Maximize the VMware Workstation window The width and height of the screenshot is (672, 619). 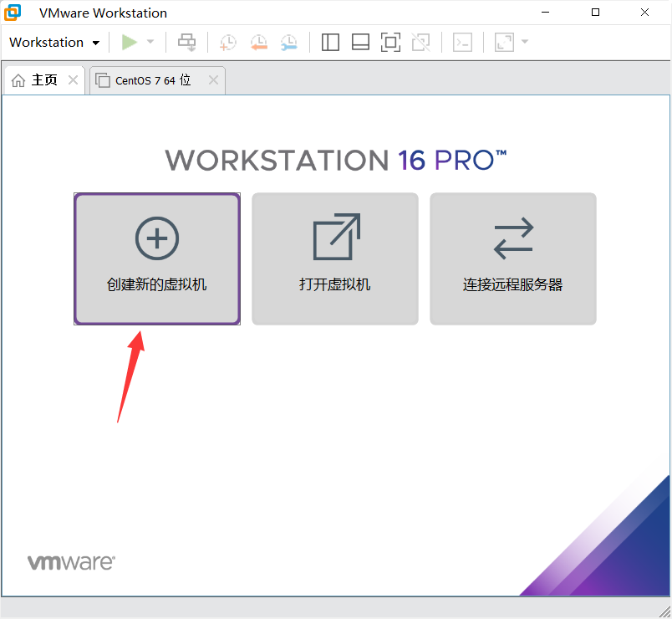(x=595, y=13)
